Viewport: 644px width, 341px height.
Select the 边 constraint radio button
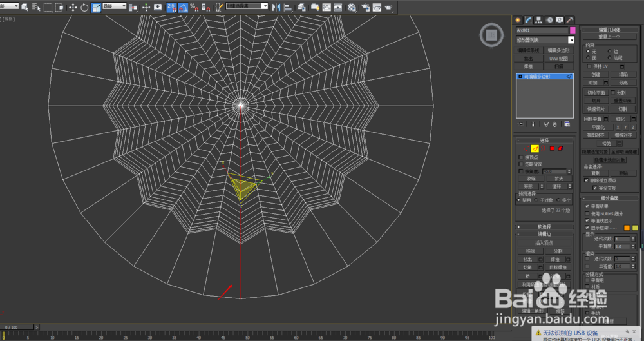coord(610,51)
